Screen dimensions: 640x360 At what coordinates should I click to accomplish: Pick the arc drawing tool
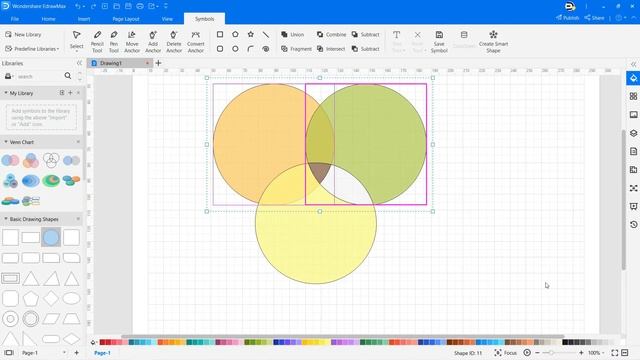point(251,49)
